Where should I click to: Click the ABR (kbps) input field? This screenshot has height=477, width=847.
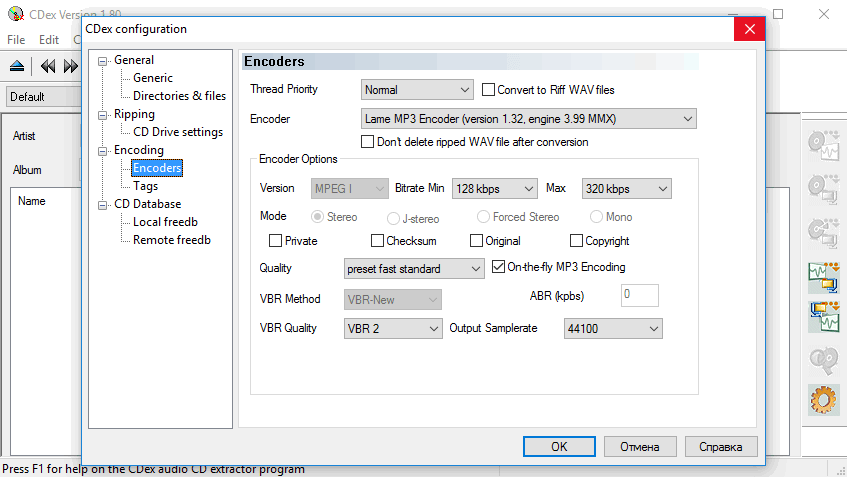point(640,295)
